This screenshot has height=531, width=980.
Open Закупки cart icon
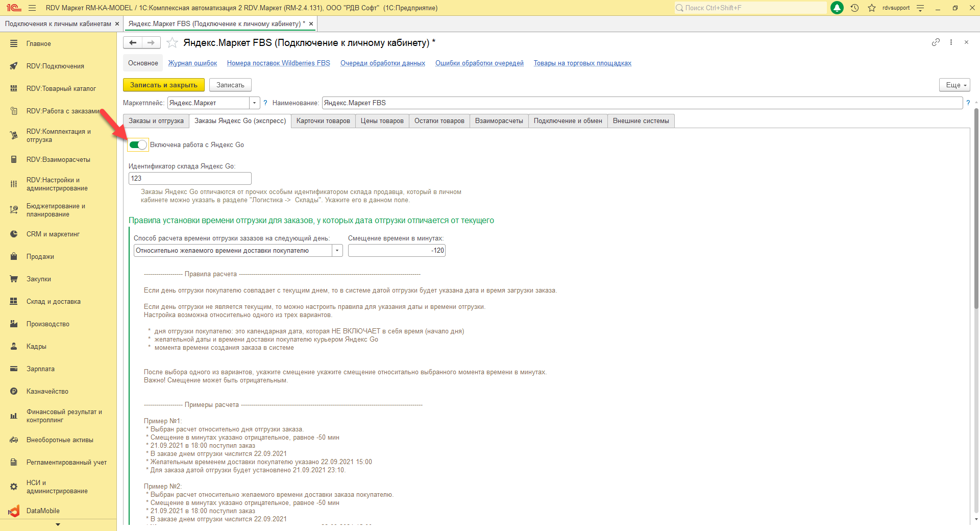[x=14, y=279]
